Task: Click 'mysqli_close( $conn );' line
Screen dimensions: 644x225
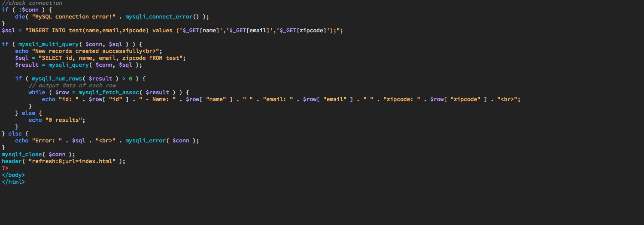Action: coord(39,154)
